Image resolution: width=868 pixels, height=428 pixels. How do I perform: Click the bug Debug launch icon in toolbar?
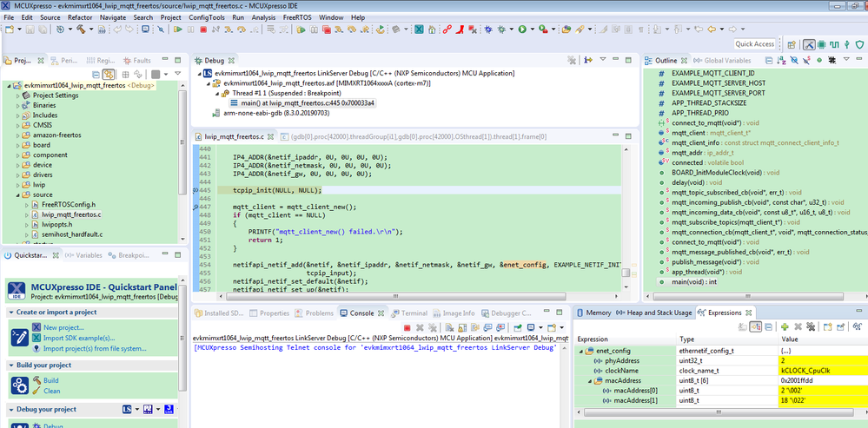[x=501, y=30]
